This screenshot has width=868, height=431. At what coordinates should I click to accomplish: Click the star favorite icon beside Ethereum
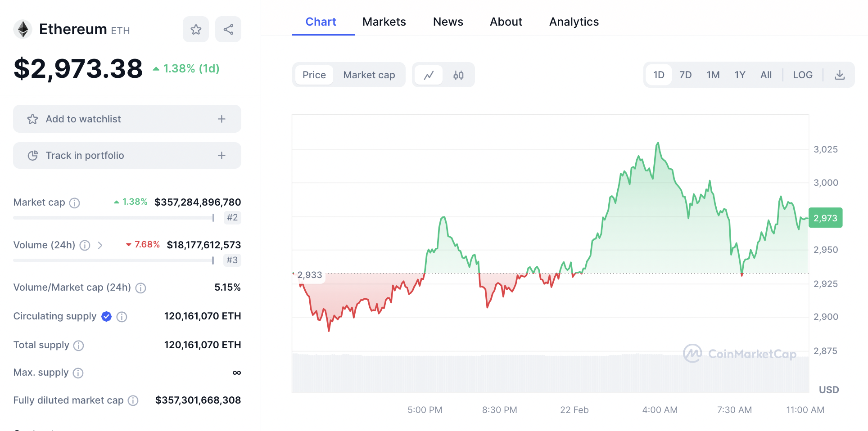click(x=196, y=30)
